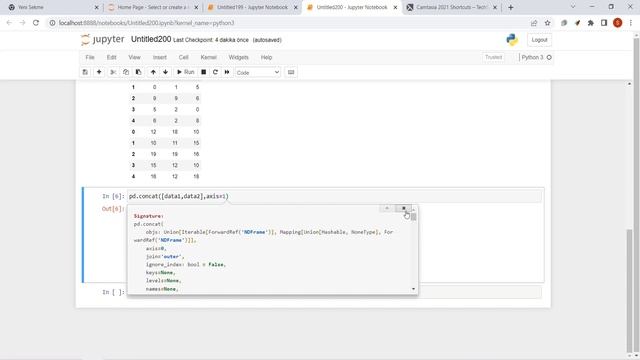Open the command palette keyboard icon
The width and height of the screenshot is (640, 360).
pos(291,72)
